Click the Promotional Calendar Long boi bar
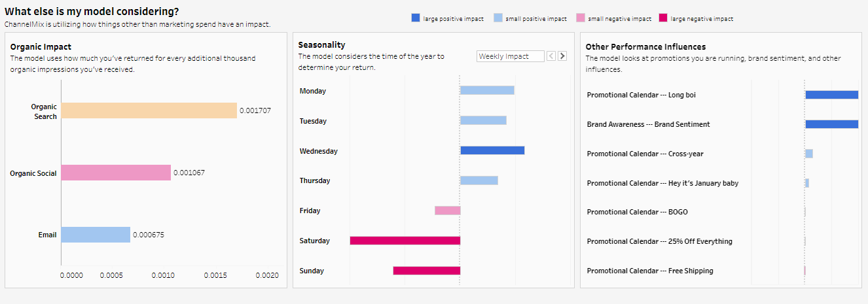 click(x=831, y=95)
